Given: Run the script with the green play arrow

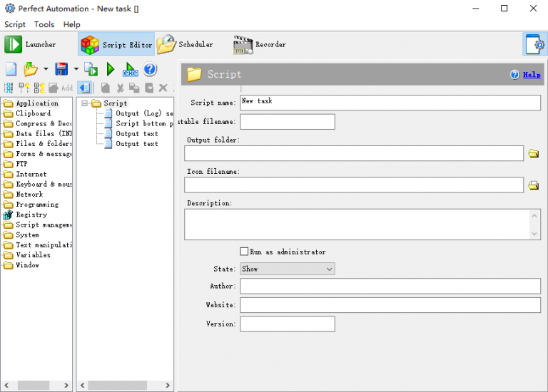Looking at the screenshot, I should tap(111, 69).
